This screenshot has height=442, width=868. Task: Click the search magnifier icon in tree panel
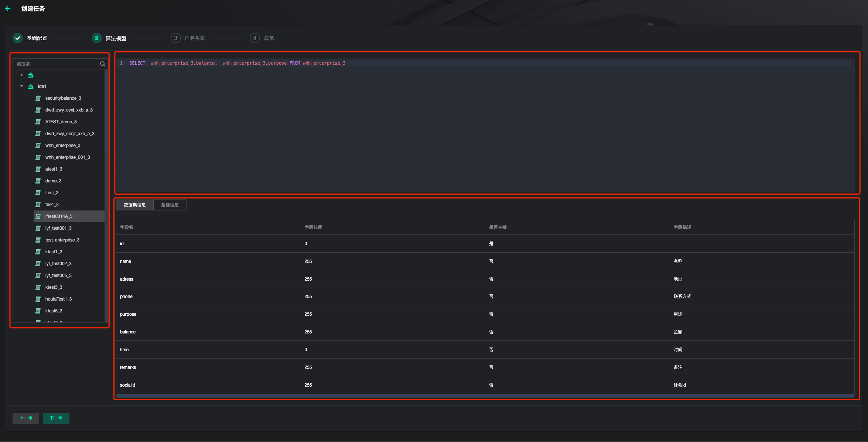tap(102, 64)
